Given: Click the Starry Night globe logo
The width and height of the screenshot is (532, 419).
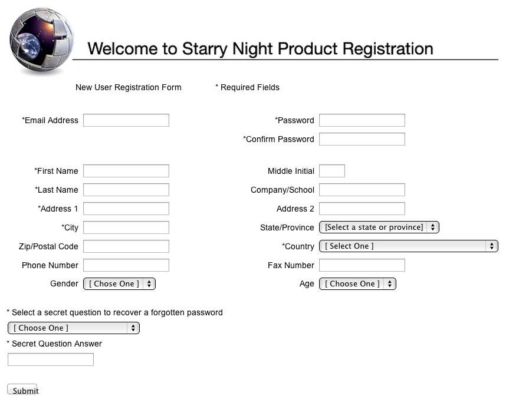Looking at the screenshot, I should tap(41, 41).
